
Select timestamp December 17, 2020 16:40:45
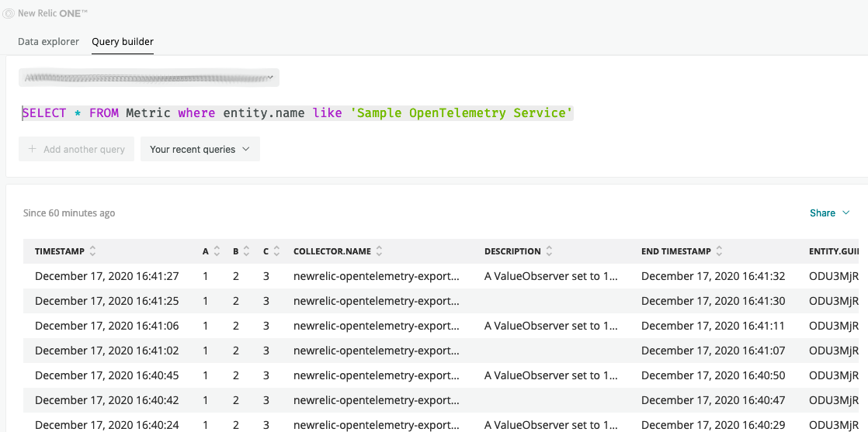coord(107,375)
